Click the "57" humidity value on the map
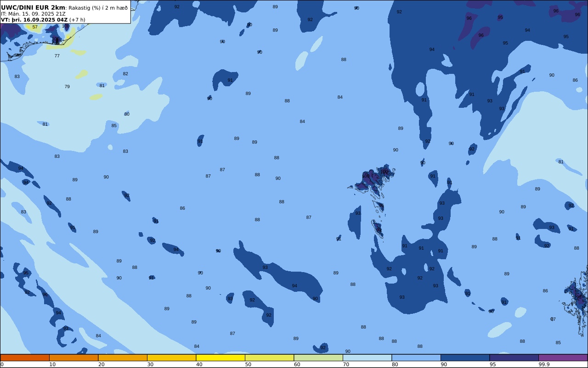 pyautogui.click(x=35, y=27)
